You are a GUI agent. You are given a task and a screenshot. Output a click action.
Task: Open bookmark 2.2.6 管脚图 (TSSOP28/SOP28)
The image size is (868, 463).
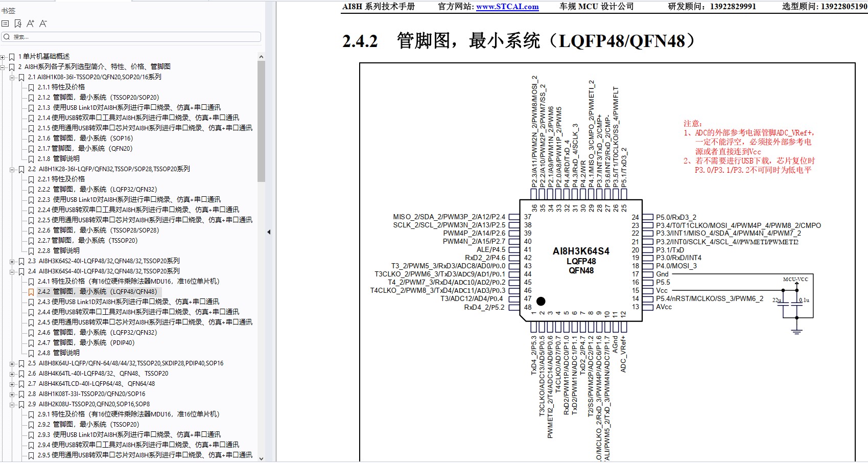pyautogui.click(x=98, y=230)
